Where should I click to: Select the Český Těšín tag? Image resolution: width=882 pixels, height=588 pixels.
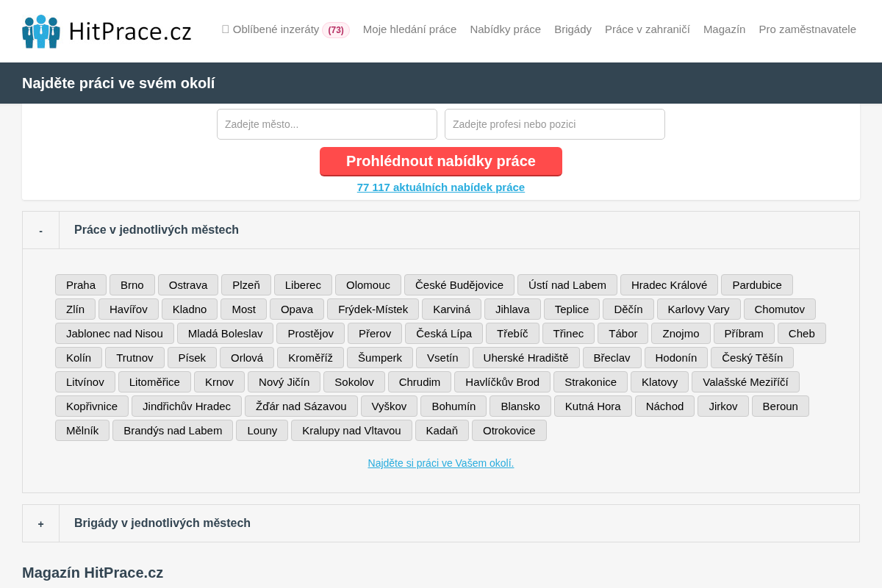[752, 358]
